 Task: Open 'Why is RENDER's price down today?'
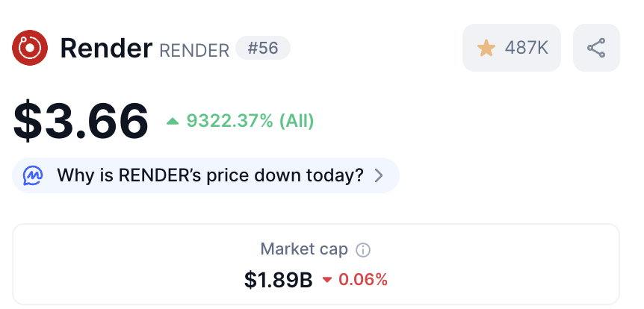click(205, 175)
